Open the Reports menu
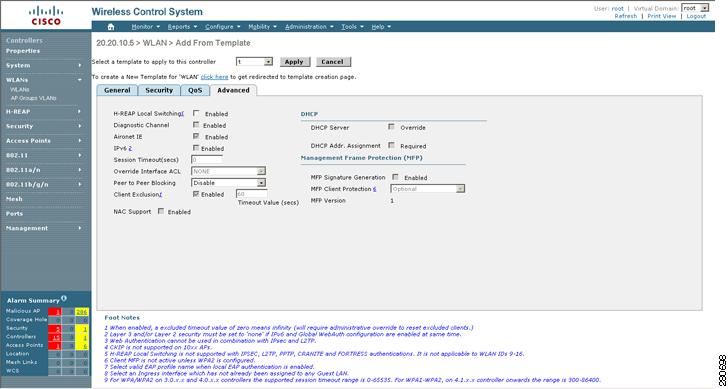This screenshot has width=728, height=389. [x=182, y=27]
